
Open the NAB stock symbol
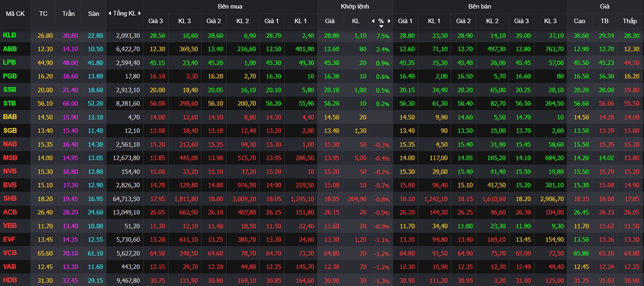coord(10,144)
